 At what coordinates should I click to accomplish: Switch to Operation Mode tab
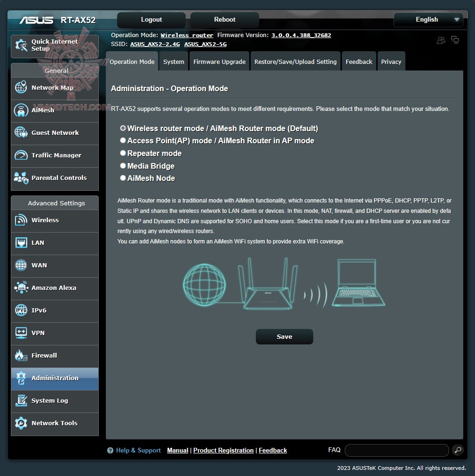[x=132, y=62]
